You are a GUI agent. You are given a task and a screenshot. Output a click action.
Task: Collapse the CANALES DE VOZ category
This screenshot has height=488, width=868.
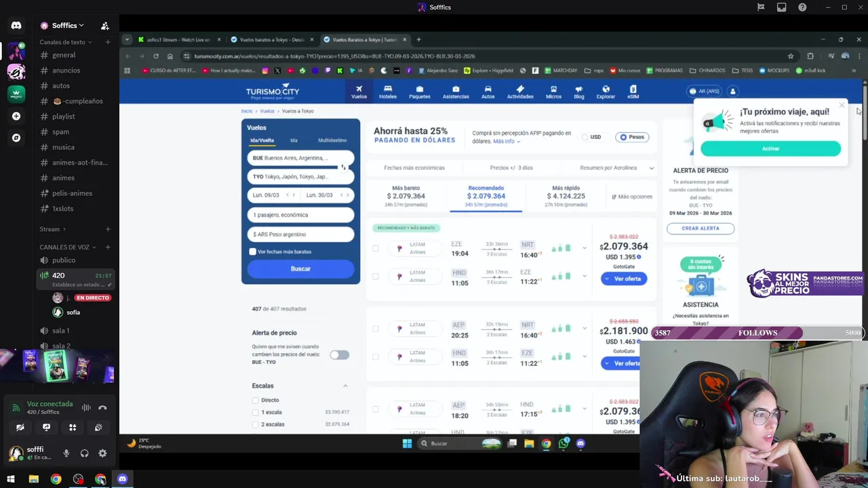pos(68,247)
